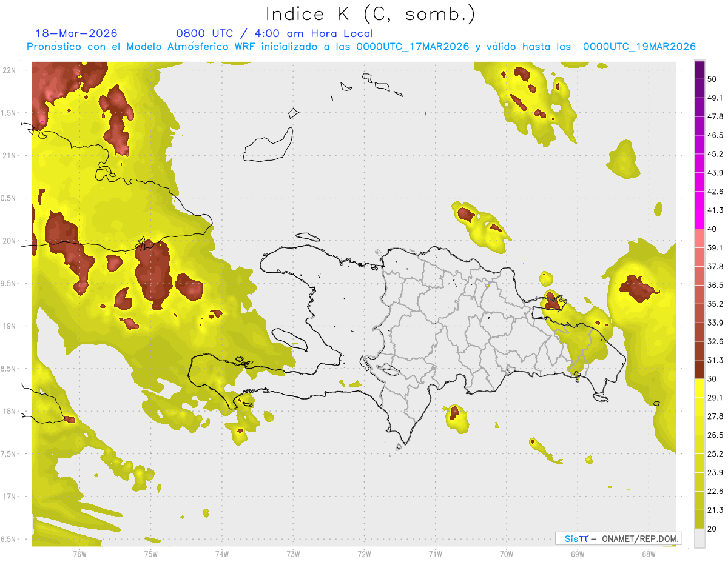Click the '73W' longitude label

(x=293, y=554)
